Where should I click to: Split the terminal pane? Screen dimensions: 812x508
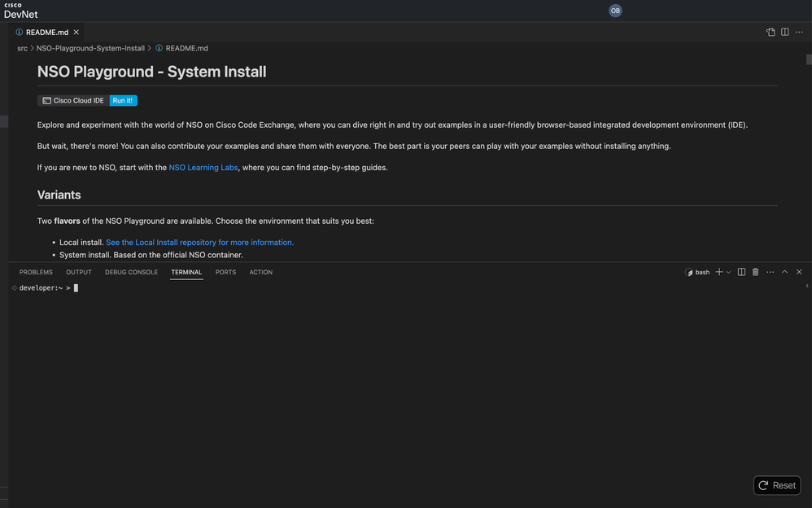coord(741,272)
